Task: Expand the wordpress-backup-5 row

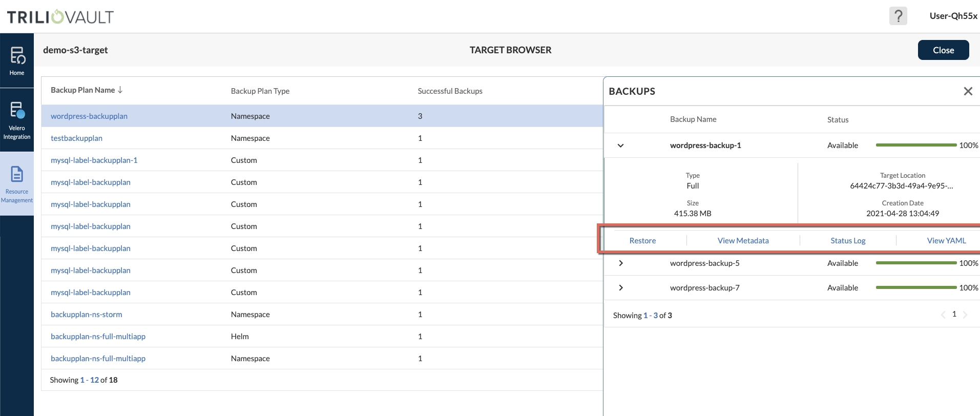Action: coord(620,263)
